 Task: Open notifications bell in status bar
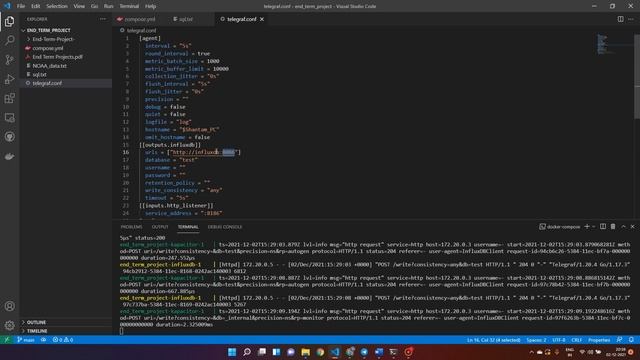[x=631, y=340]
